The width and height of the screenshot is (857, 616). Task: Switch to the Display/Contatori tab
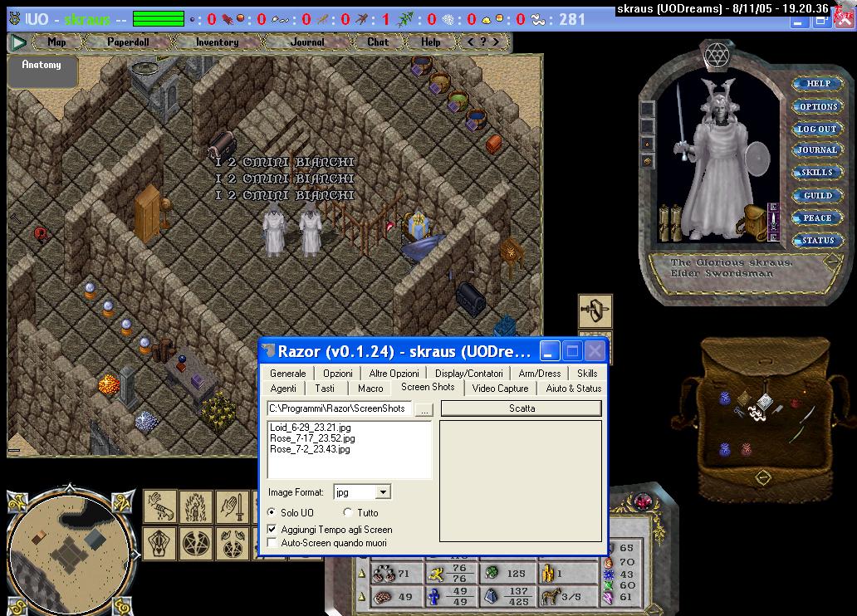click(469, 374)
